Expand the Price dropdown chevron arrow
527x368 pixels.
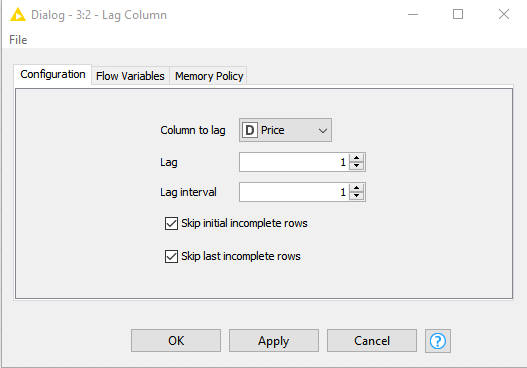tap(323, 130)
